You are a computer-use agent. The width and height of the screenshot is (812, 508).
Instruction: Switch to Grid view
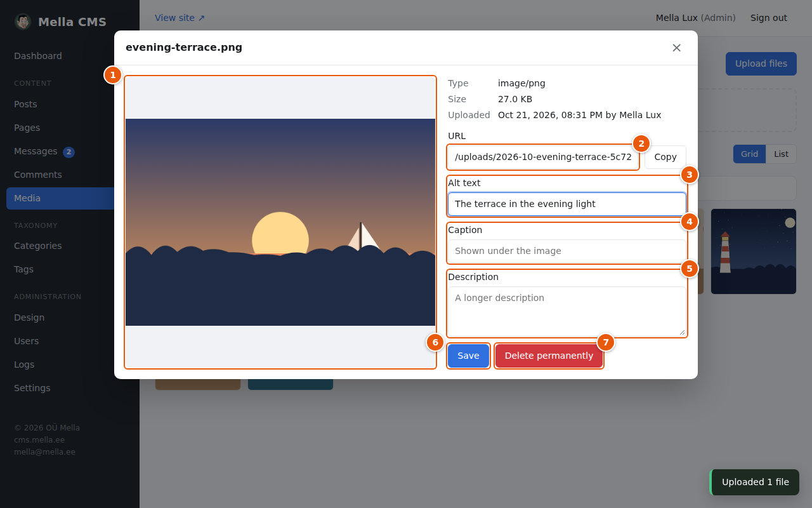click(x=749, y=154)
